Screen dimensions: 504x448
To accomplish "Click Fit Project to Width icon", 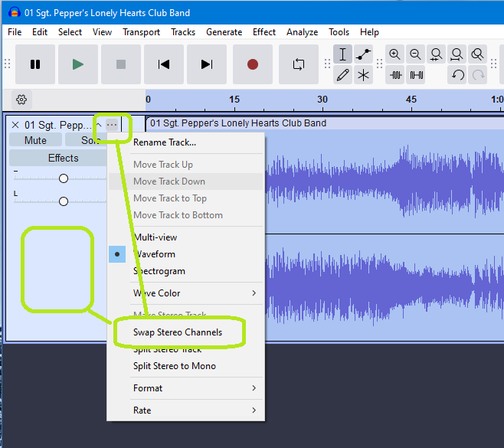I will coord(457,54).
